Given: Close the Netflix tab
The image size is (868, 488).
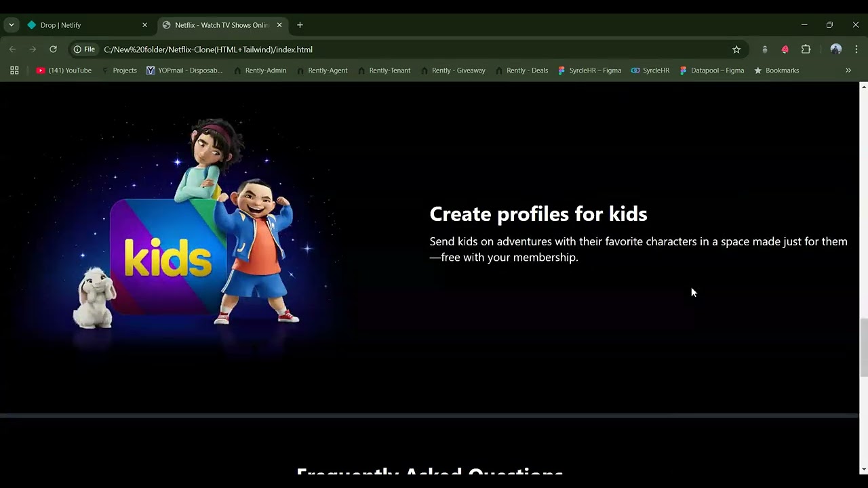Looking at the screenshot, I should click(x=279, y=25).
